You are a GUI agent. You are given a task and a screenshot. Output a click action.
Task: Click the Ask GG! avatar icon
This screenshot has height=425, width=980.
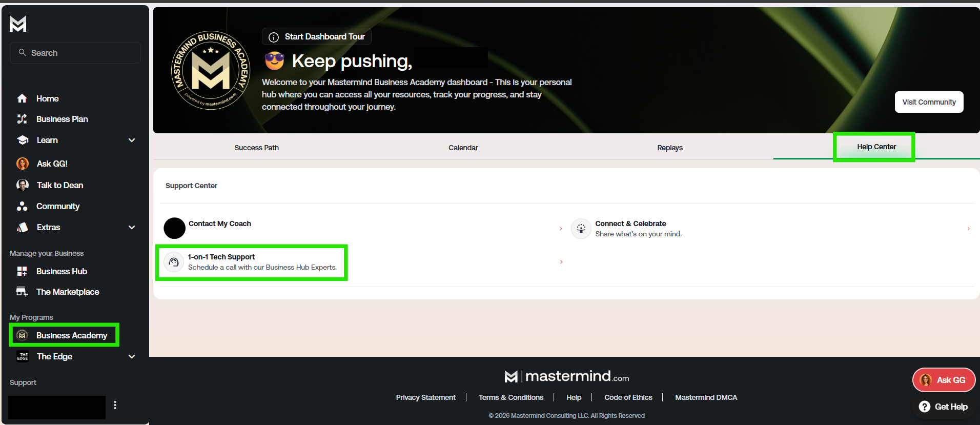tap(23, 164)
